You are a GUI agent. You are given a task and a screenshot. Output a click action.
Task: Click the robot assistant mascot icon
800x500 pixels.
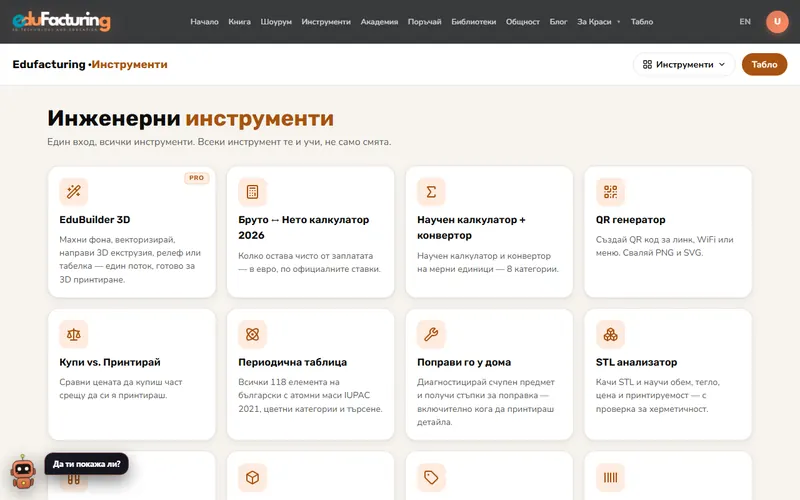point(23,472)
